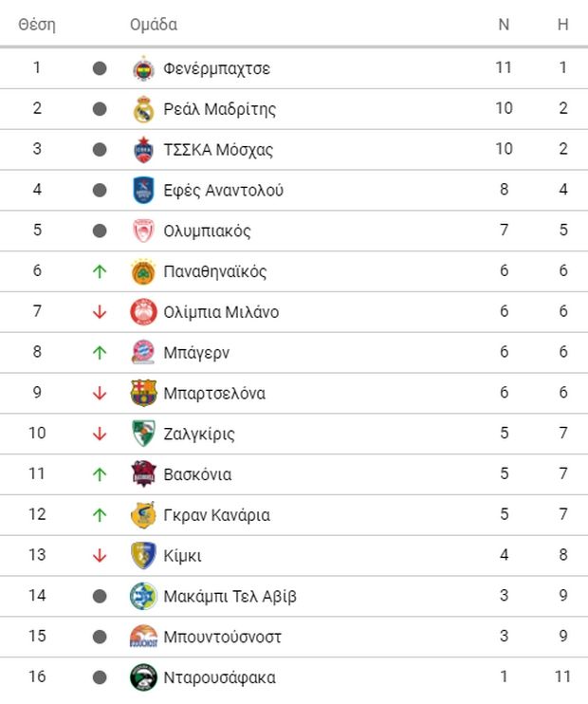588x704 pixels.
Task: Click the Μπάγερν team logo
Action: click(142, 352)
